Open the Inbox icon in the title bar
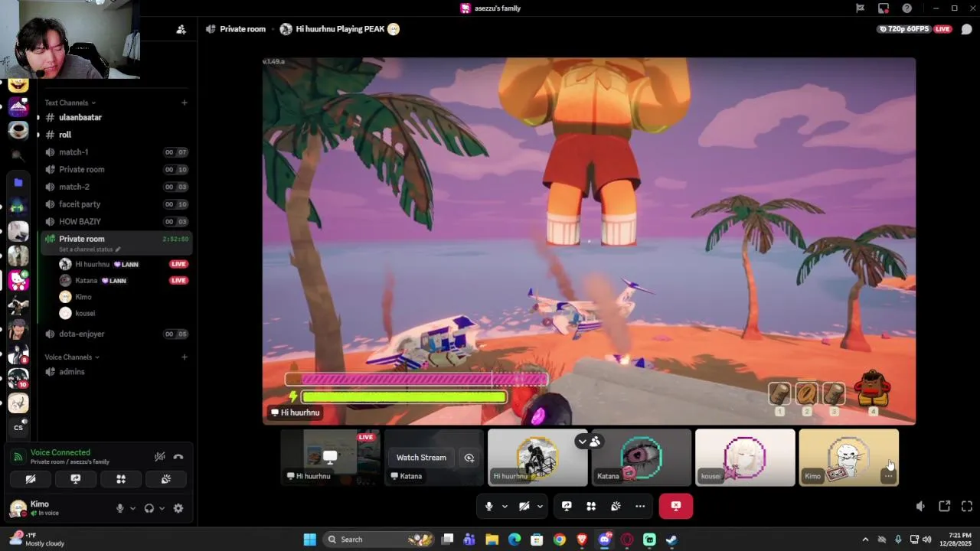The height and width of the screenshot is (551, 980). (884, 8)
